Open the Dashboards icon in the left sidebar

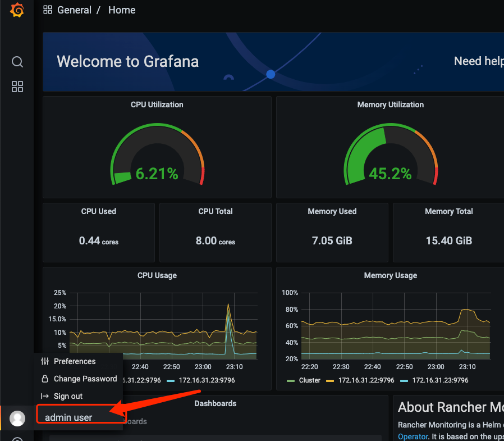(x=17, y=87)
